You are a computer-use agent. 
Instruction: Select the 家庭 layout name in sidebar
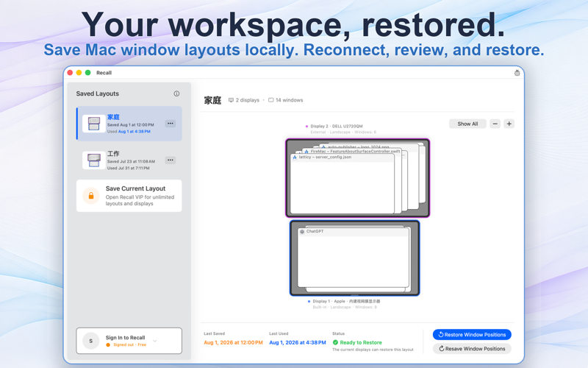tap(113, 117)
